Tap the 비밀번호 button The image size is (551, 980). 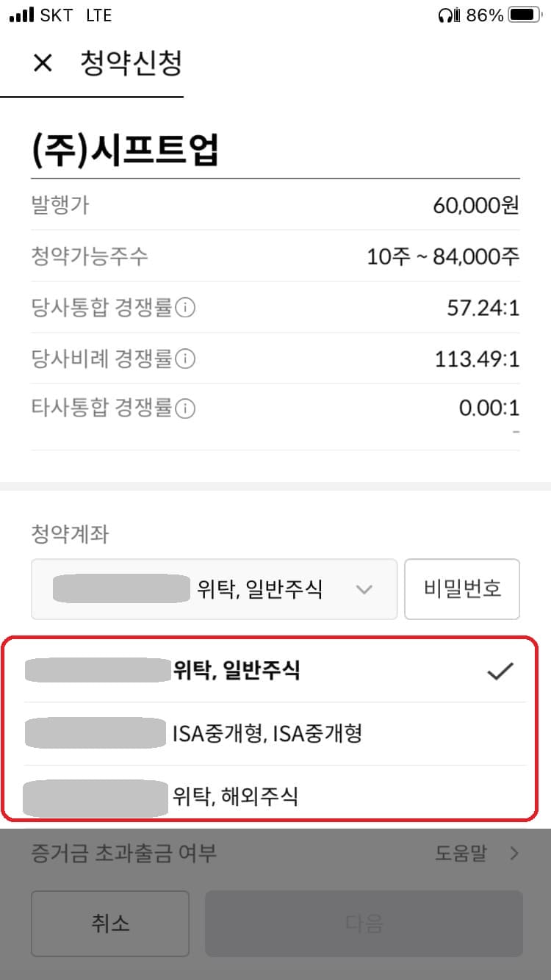461,588
